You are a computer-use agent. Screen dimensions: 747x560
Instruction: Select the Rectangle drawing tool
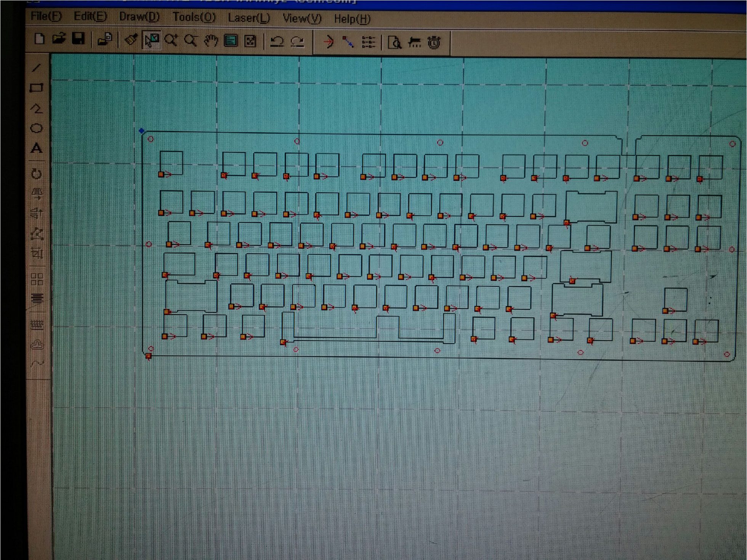coord(36,88)
